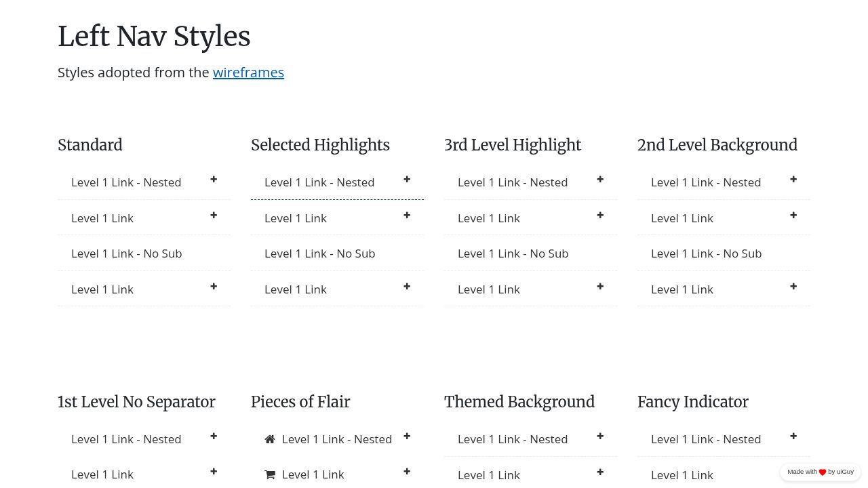Expand Level 1 Link - Nested in Selected Highlights
This screenshot has width=868, height=488.
coord(407,179)
